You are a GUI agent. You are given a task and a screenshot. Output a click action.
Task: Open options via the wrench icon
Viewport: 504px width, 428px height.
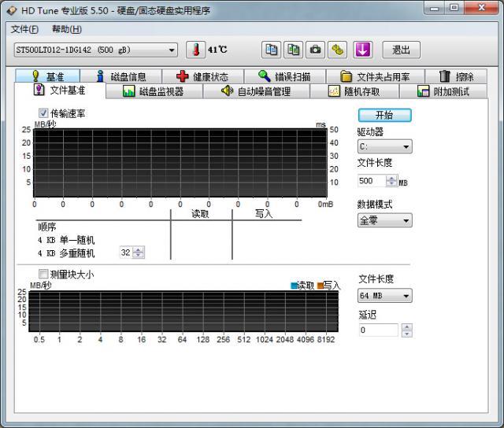337,50
